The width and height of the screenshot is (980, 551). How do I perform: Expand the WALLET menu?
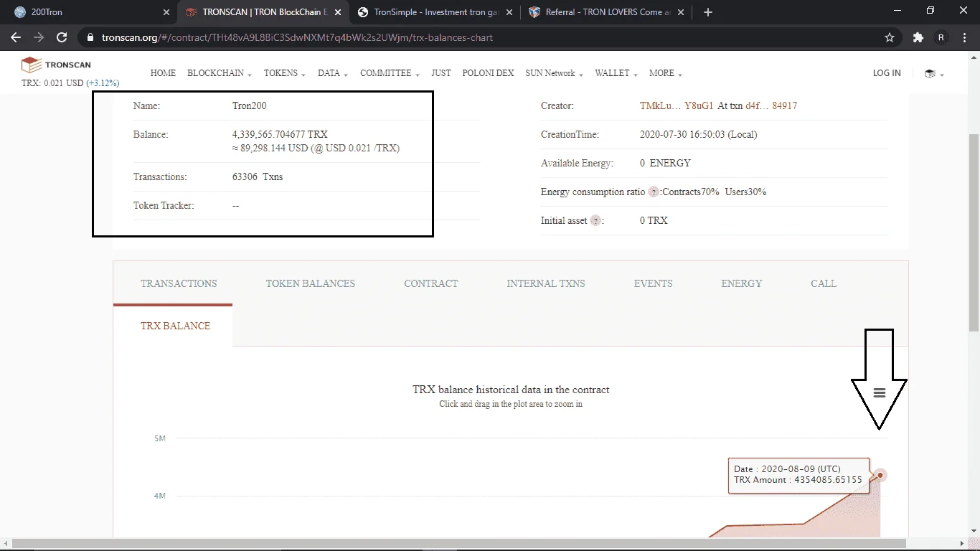tap(616, 73)
